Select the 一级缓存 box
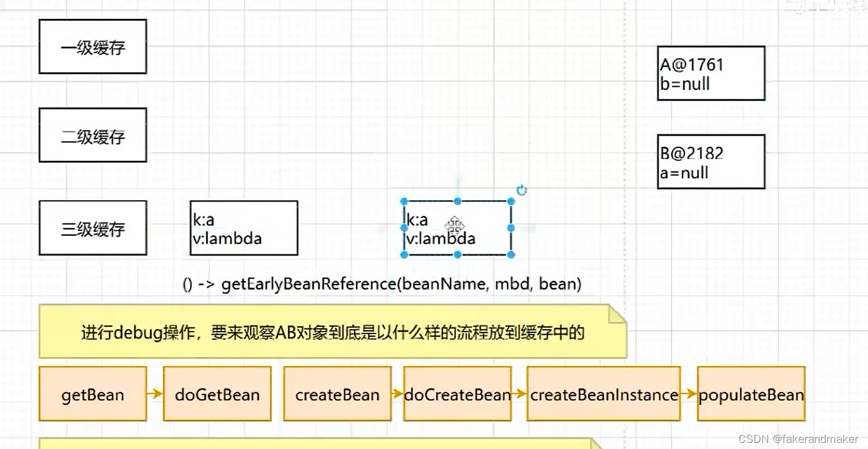Viewport: 868px width, 449px height. click(x=93, y=47)
